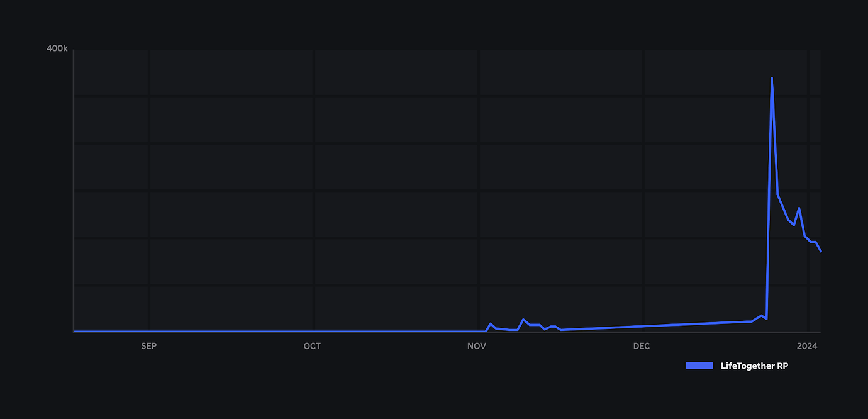This screenshot has width=868, height=419.
Task: Select the LifeTogether RP legend label
Action: coord(754,366)
